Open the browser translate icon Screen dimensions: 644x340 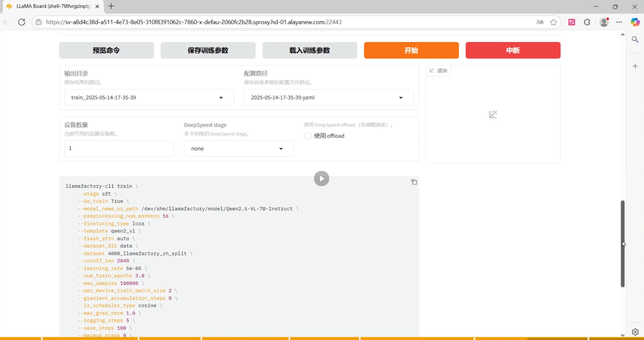coord(540,22)
